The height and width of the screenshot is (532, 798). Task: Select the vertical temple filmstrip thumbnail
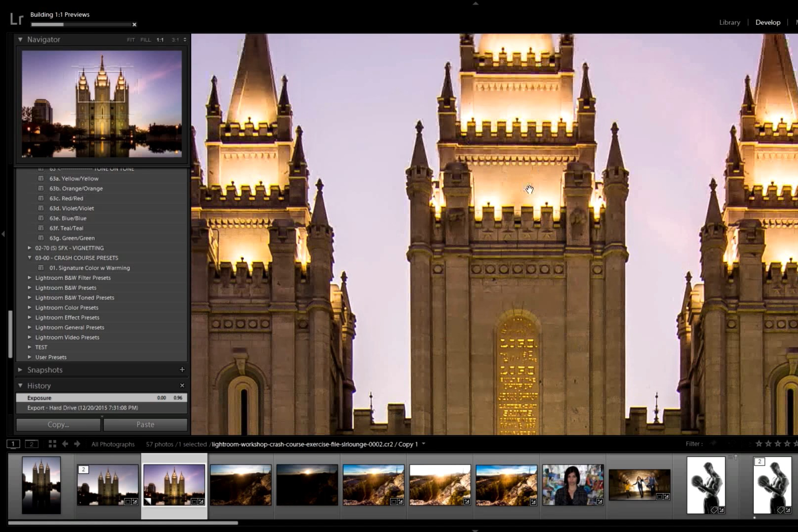pyautogui.click(x=41, y=485)
